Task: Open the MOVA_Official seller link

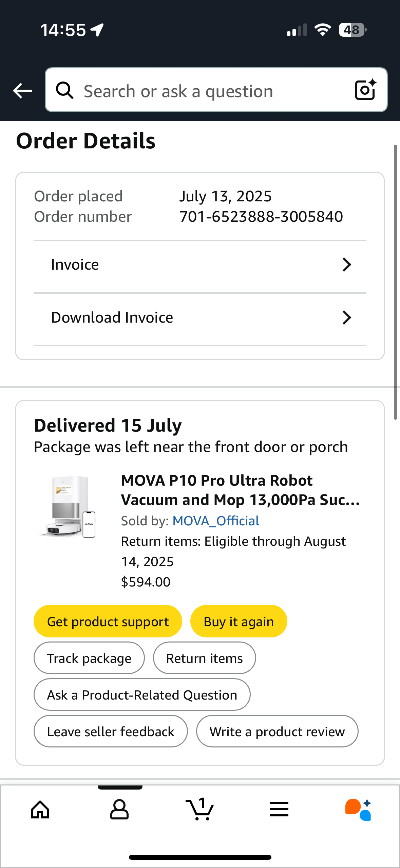Action: coord(215,521)
